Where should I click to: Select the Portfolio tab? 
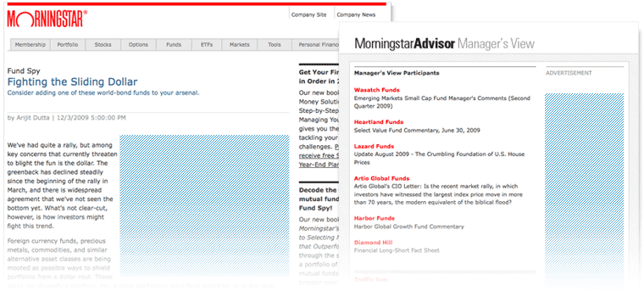68,45
